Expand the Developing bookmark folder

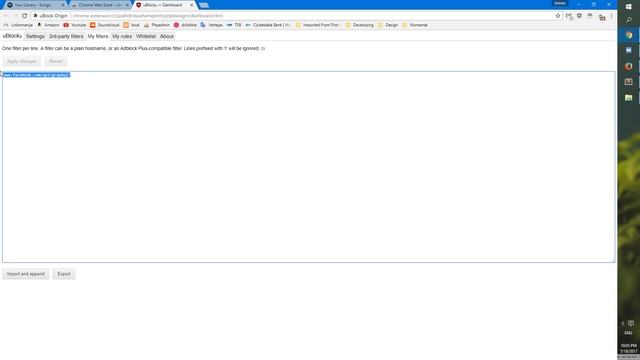pyautogui.click(x=360, y=25)
